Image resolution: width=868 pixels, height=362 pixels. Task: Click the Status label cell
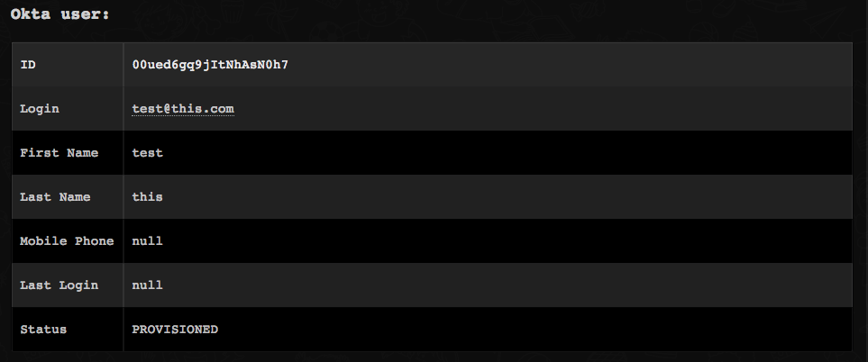43,330
